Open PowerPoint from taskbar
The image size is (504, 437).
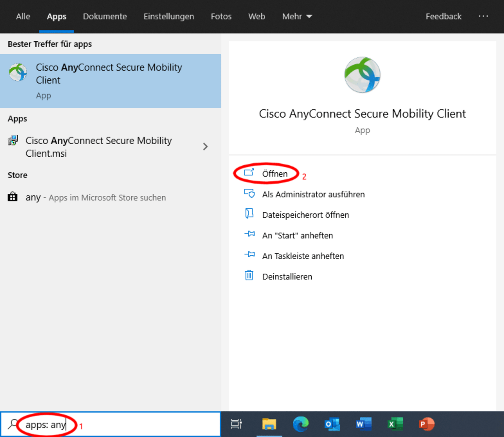pos(426,424)
